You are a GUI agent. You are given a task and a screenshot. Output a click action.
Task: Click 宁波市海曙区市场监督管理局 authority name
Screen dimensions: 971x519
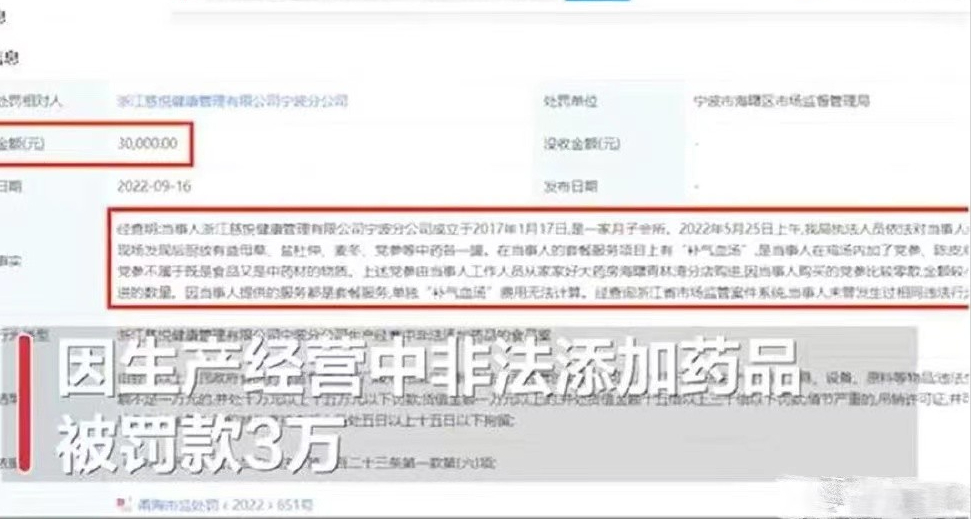click(x=782, y=101)
